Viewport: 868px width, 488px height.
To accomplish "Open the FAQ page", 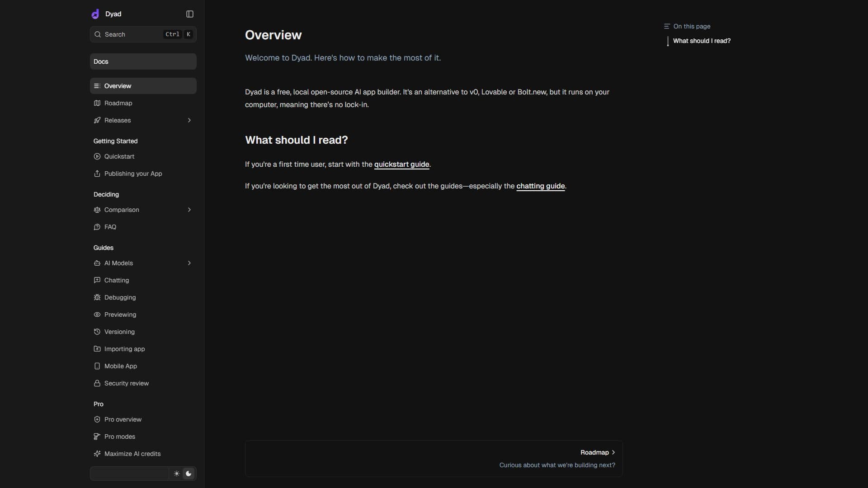I will point(143,227).
